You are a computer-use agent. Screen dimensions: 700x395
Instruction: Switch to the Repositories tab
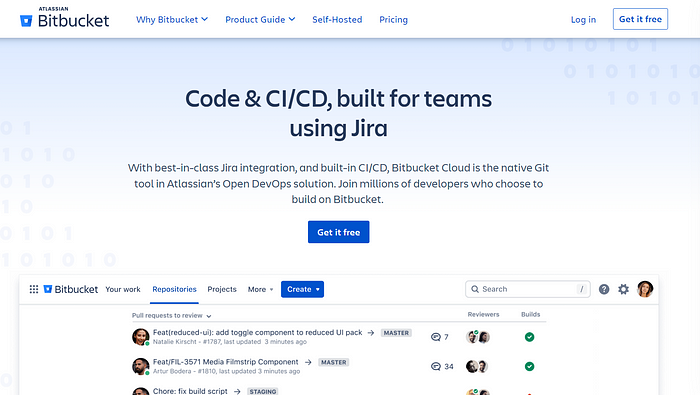175,289
